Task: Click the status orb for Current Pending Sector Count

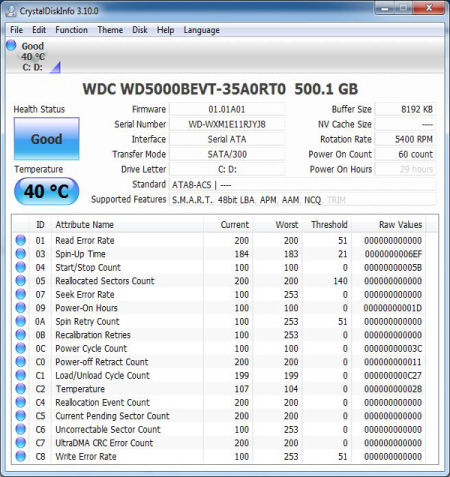Action: 21,416
